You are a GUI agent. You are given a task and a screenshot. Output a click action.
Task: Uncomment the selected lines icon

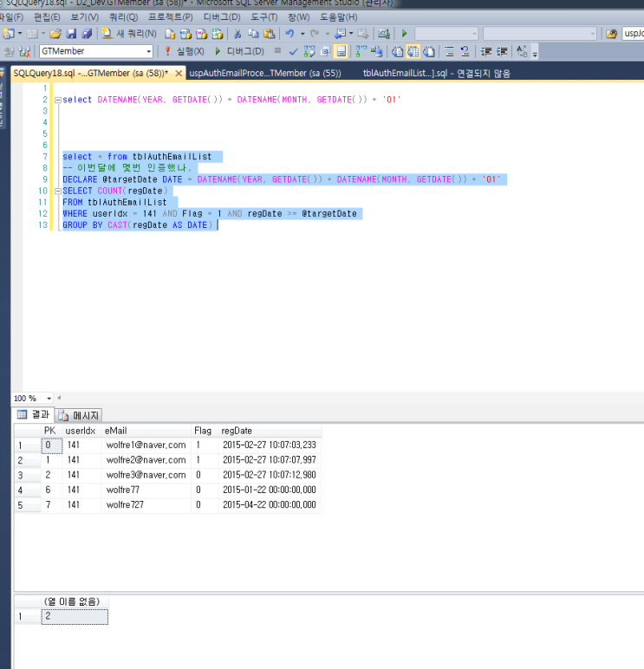(x=465, y=52)
